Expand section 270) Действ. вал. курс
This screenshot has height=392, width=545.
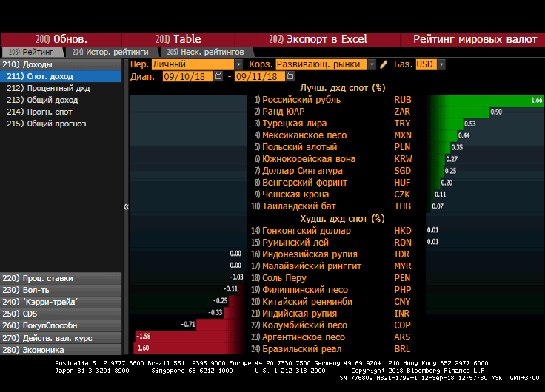coord(61,337)
